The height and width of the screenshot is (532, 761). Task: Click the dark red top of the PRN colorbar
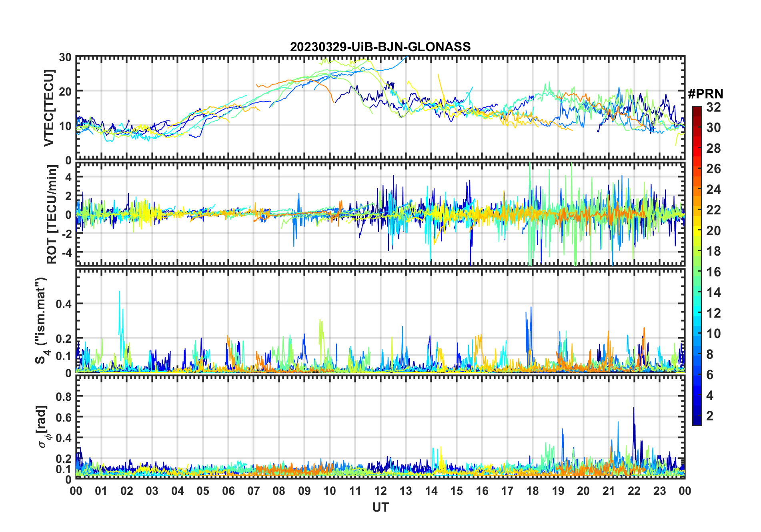click(697, 111)
